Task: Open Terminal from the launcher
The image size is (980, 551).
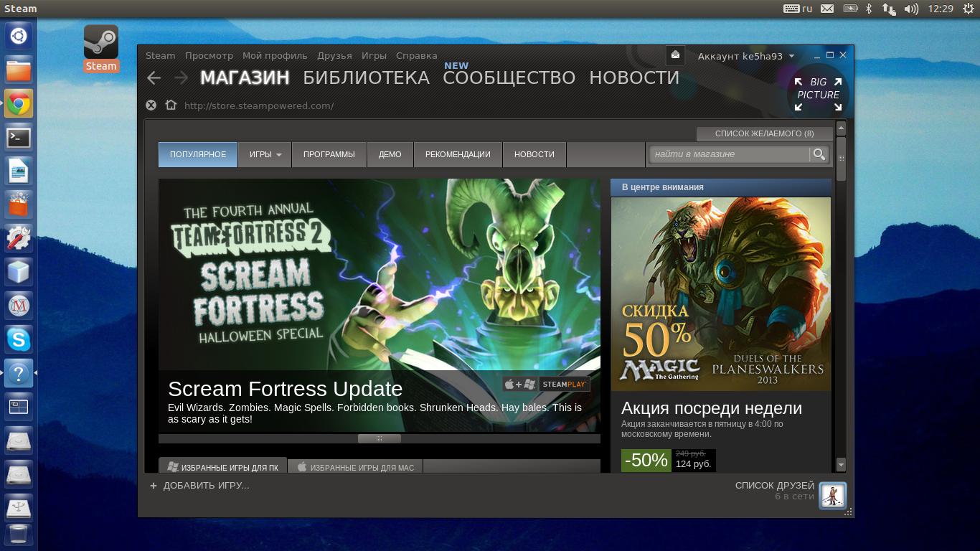Action: (x=19, y=137)
